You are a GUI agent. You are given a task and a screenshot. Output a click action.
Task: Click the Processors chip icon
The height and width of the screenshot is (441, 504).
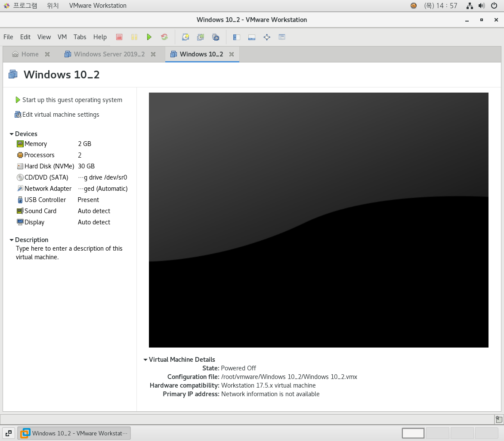(20, 155)
